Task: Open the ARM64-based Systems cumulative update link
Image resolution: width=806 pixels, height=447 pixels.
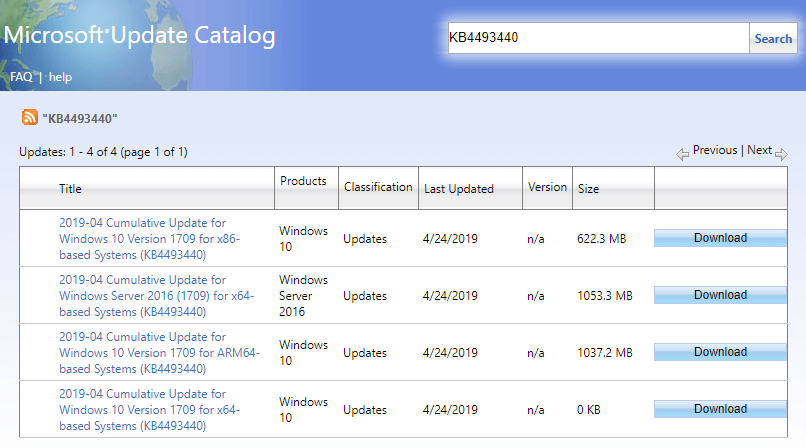Action: point(159,353)
